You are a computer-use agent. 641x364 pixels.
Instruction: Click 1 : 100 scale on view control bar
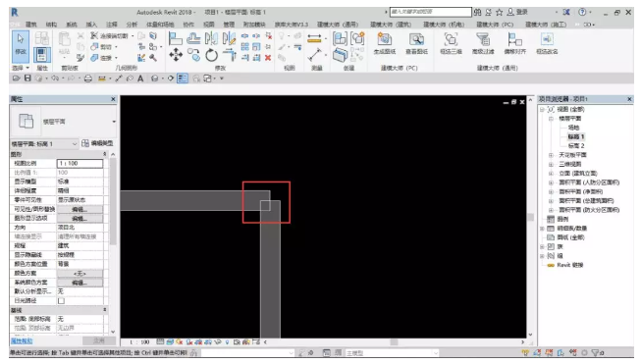pos(139,342)
